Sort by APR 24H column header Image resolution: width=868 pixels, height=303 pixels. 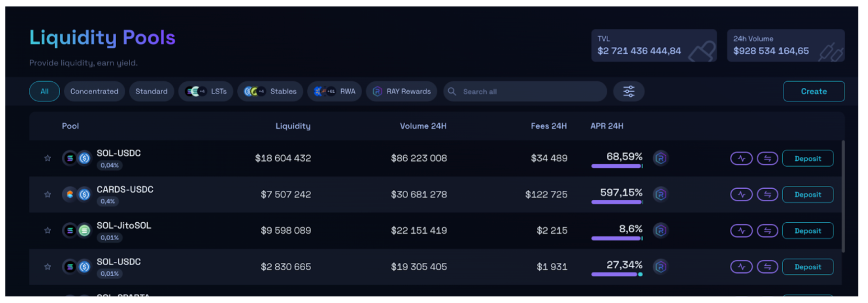(606, 126)
